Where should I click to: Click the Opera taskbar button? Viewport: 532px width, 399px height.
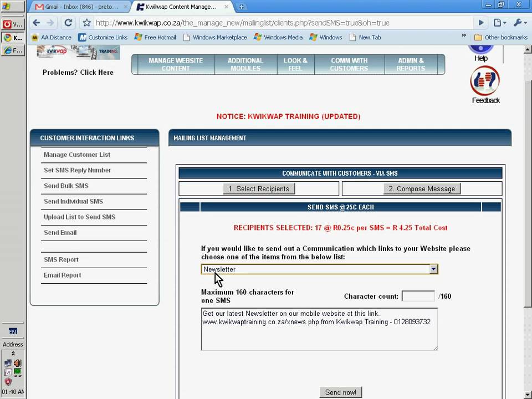click(13, 24)
